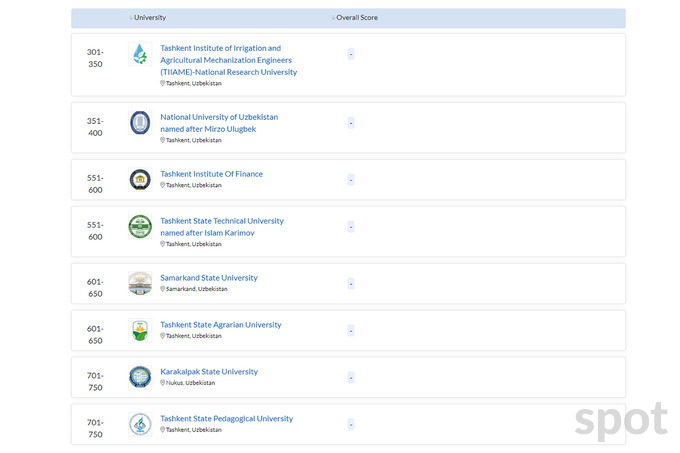Click Tashkent State Pedagogical University logo

click(139, 424)
